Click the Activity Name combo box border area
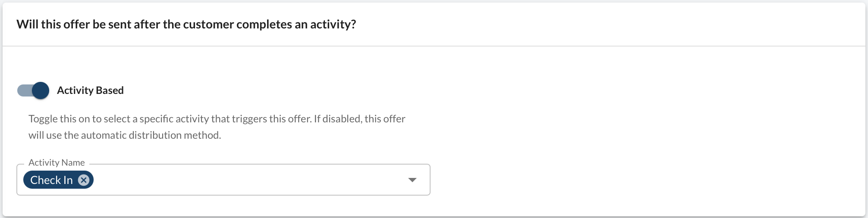This screenshot has width=868, height=218. pyautogui.click(x=223, y=180)
